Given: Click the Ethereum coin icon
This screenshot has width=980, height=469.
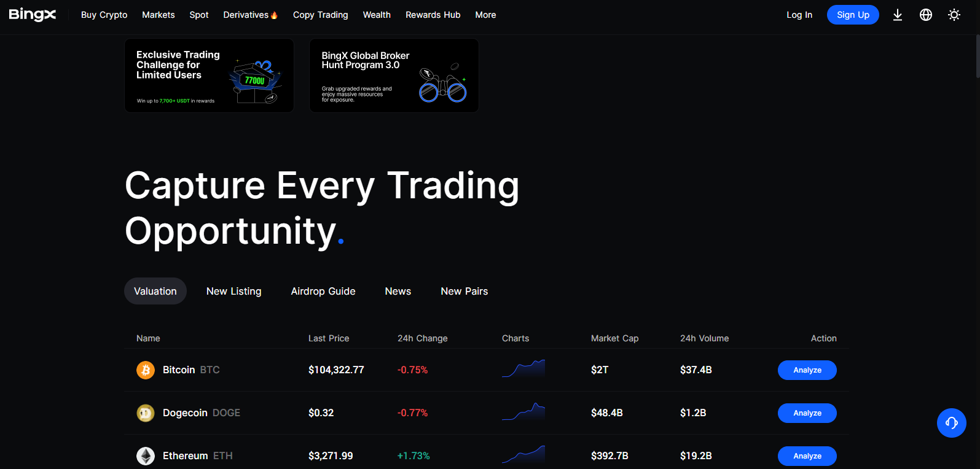Looking at the screenshot, I should pyautogui.click(x=146, y=456).
